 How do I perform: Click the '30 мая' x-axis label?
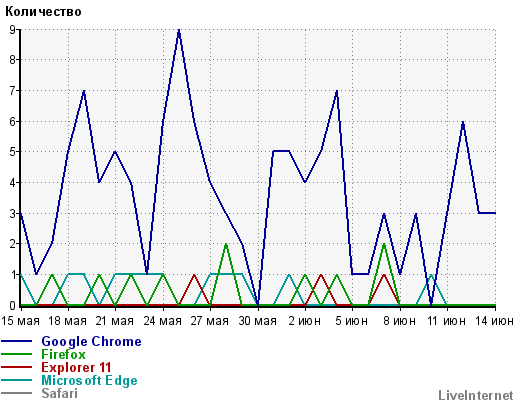pyautogui.click(x=257, y=321)
